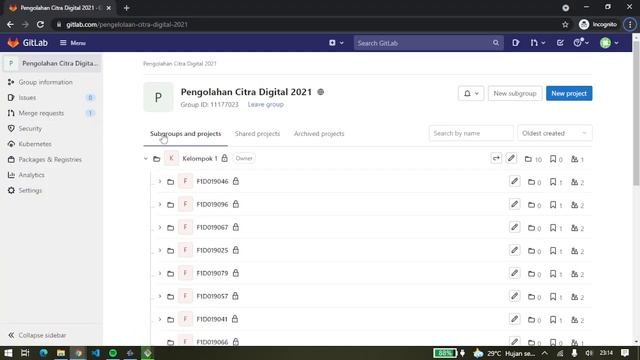Click the New subgroup button
Screen dimensions: 640x360
click(x=515, y=93)
